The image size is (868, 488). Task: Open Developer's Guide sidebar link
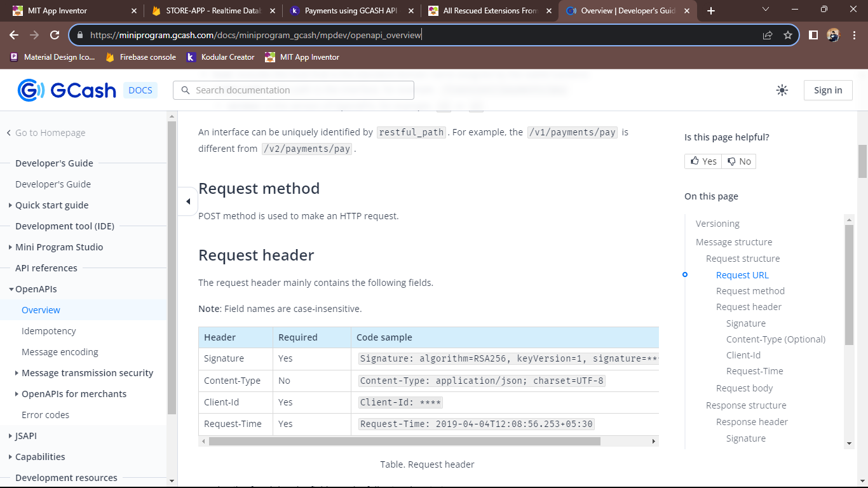click(x=53, y=184)
